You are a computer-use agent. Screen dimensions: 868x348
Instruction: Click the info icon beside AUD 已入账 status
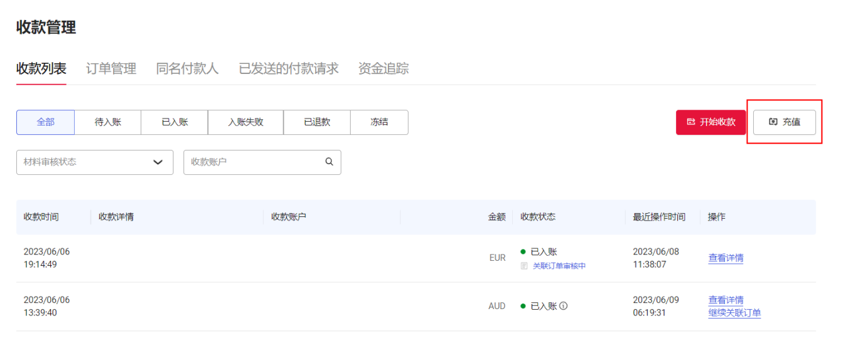pos(563,306)
